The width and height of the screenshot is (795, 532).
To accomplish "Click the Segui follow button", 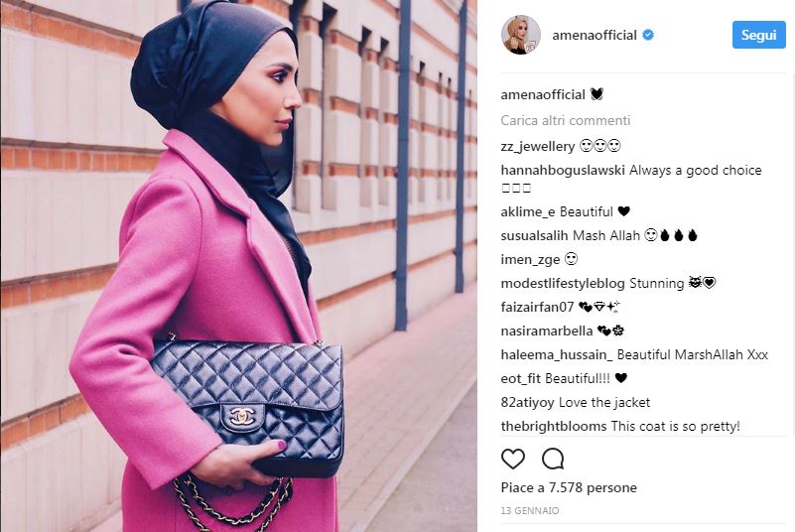I will 758,35.
